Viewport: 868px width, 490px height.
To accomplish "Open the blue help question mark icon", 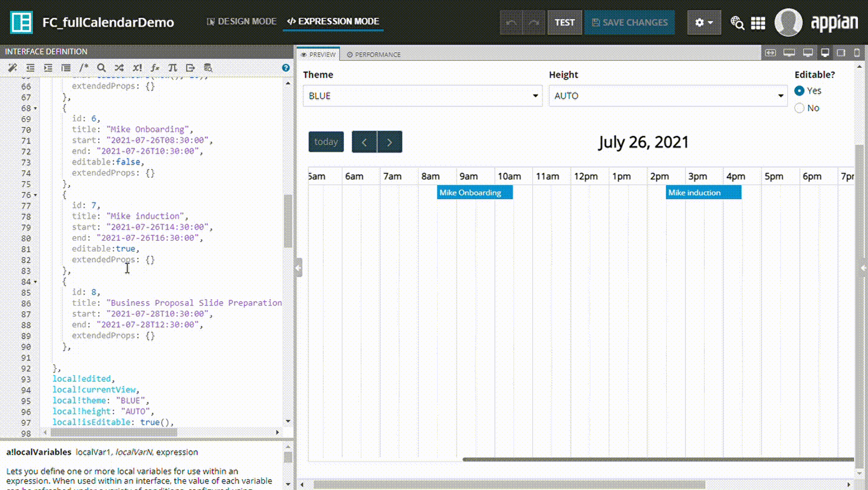I will pos(286,68).
